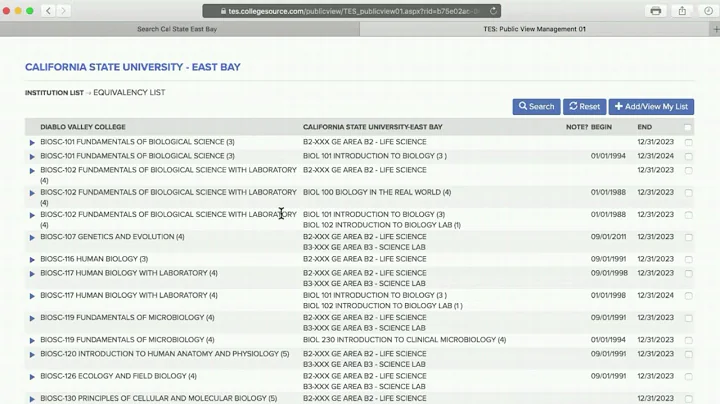Toggle the select-all checkbox in header row
This screenshot has width=720, height=404.
[687, 127]
